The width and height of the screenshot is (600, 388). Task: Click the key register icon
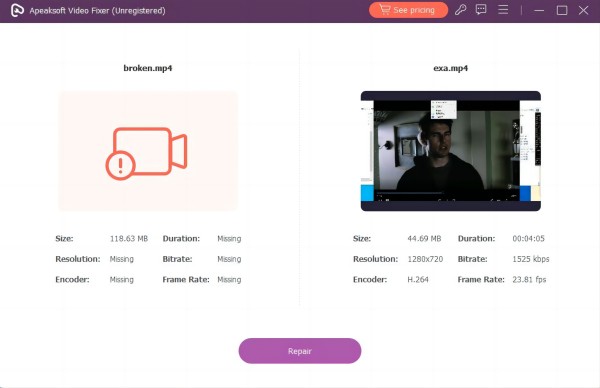(460, 10)
